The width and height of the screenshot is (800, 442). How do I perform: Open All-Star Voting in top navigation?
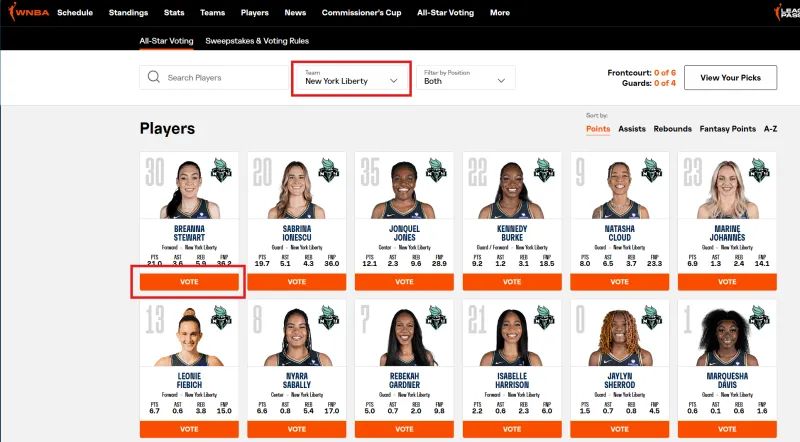(445, 12)
